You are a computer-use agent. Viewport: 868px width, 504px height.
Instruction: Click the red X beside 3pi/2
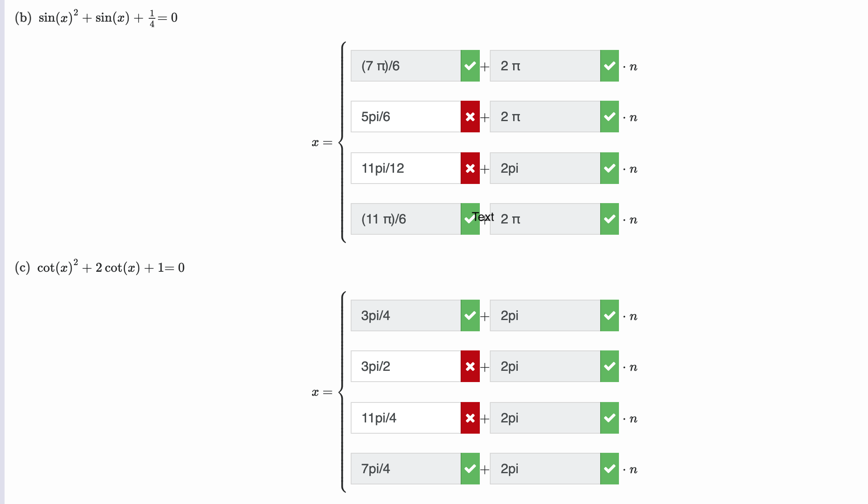click(470, 367)
